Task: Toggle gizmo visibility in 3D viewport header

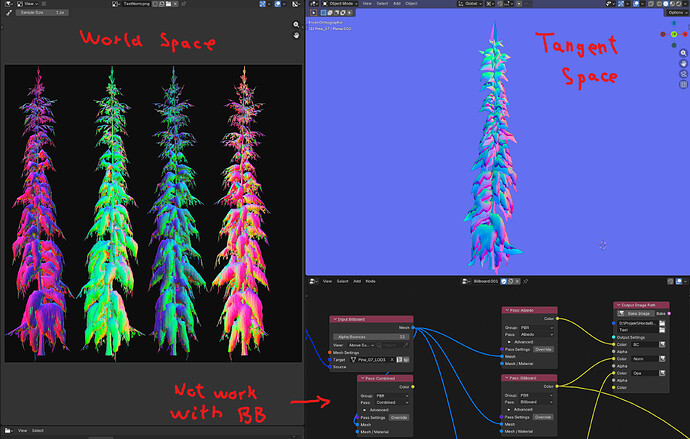Action: [x=621, y=4]
